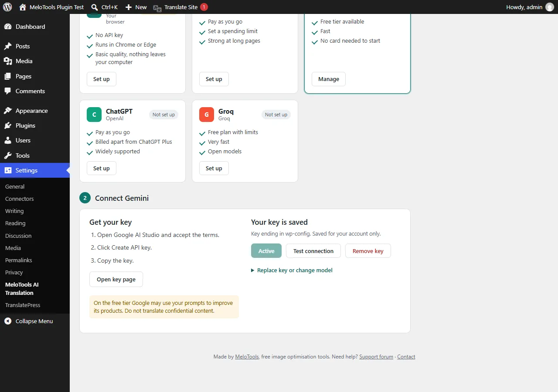Open the Reading settings submenu
Viewport: 558px width, 392px height.
pyautogui.click(x=15, y=223)
